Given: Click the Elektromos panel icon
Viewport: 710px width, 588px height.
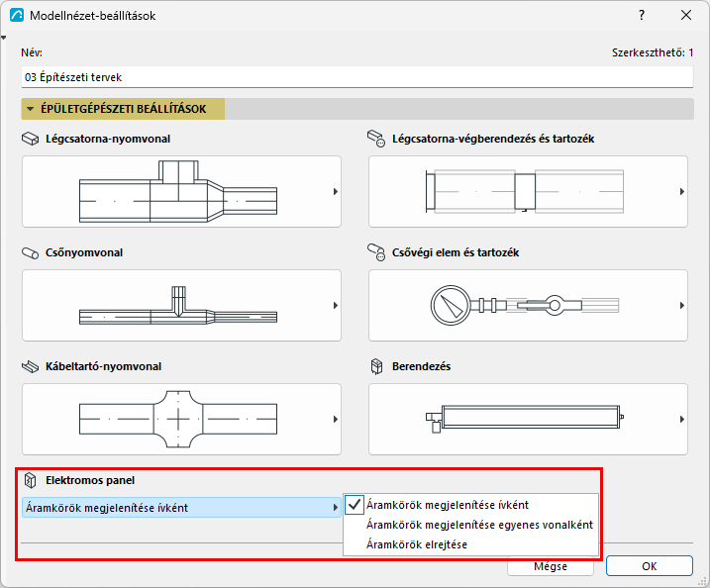Looking at the screenshot, I should [31, 480].
